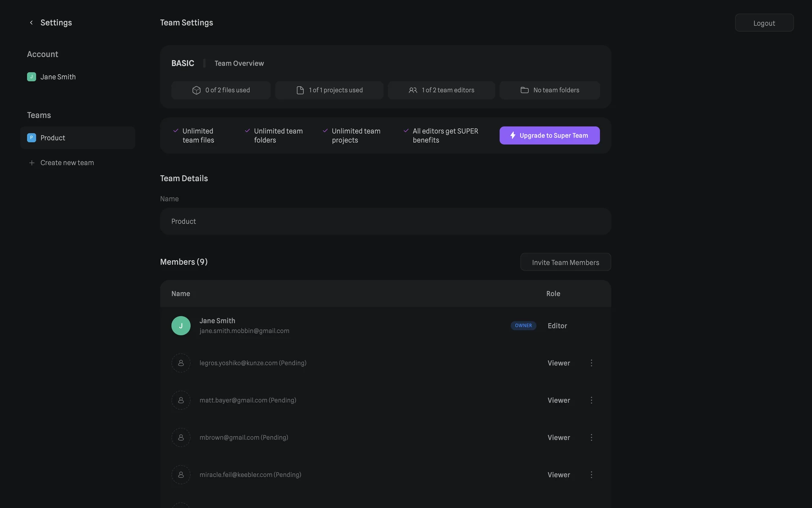The height and width of the screenshot is (508, 812).
Task: Open options menu for matt.bayer@gmail.com
Action: click(x=591, y=400)
